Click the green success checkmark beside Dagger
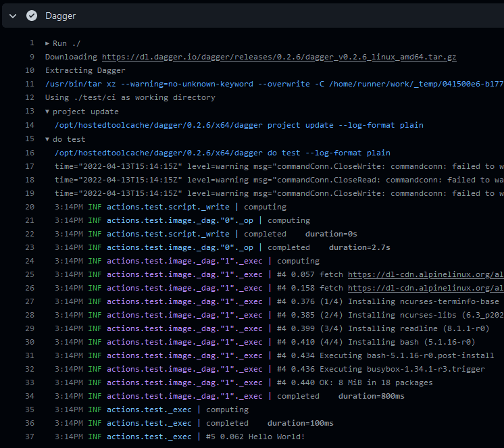 (31, 16)
